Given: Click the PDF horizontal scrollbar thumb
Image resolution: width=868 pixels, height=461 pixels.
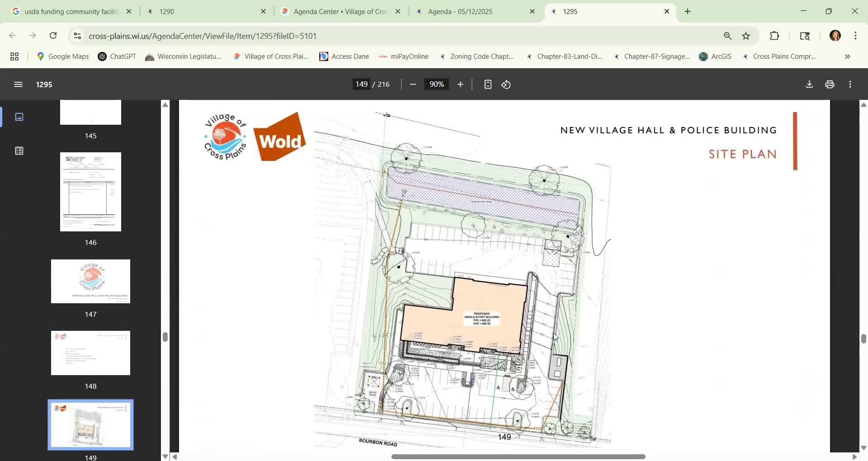Looking at the screenshot, I should (518, 456).
